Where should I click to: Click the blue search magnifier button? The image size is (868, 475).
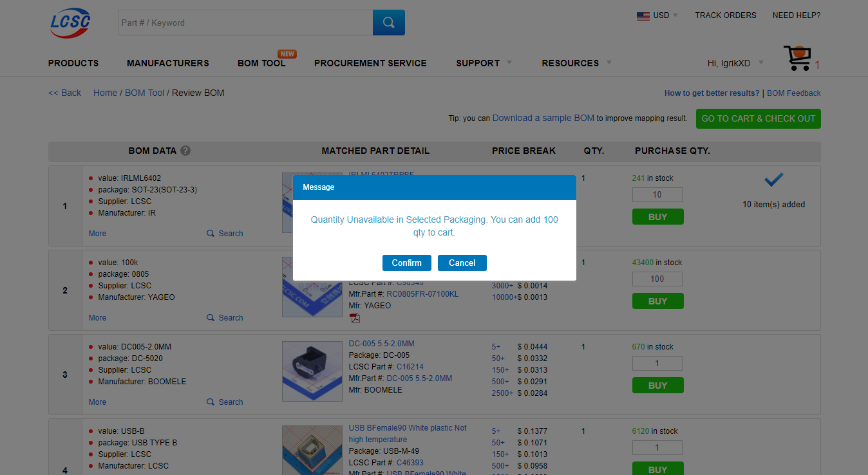[x=389, y=23]
